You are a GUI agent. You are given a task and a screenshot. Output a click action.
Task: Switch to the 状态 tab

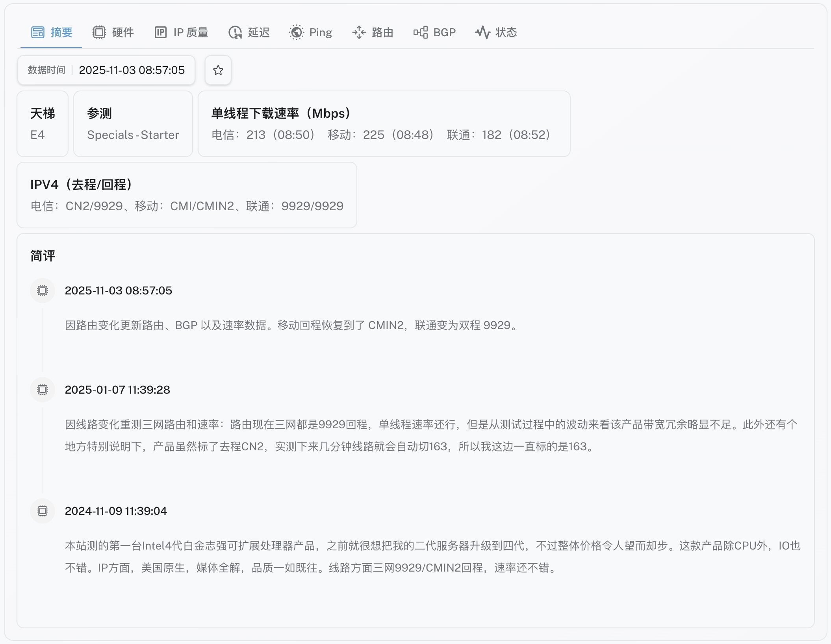click(x=506, y=32)
